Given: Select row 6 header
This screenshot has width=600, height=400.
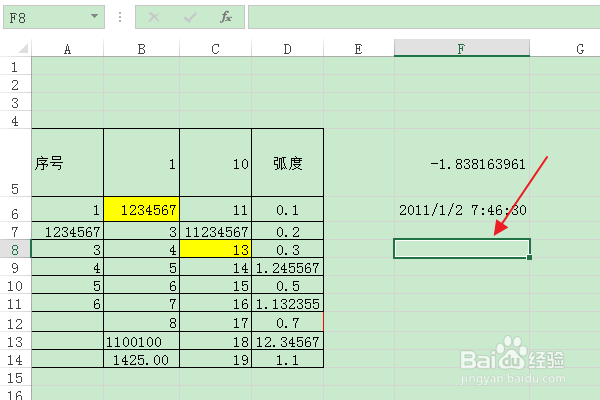Looking at the screenshot, I should 15,209.
